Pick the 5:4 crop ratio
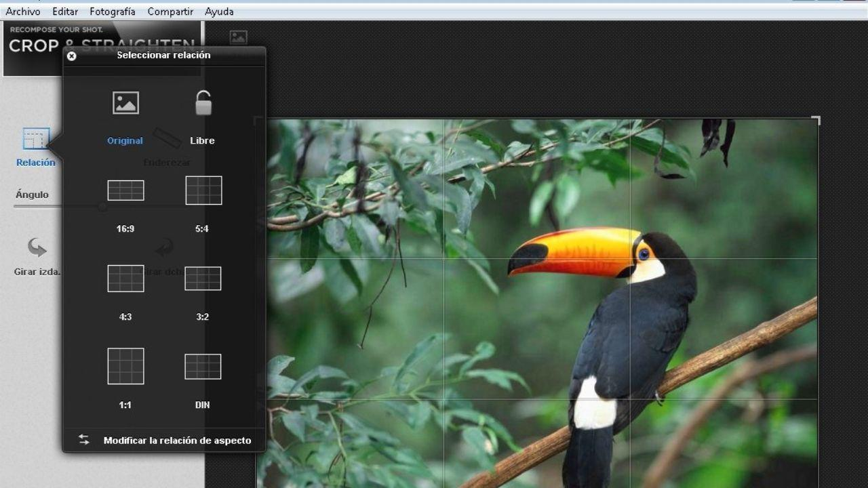Image resolution: width=868 pixels, height=488 pixels. [x=203, y=190]
